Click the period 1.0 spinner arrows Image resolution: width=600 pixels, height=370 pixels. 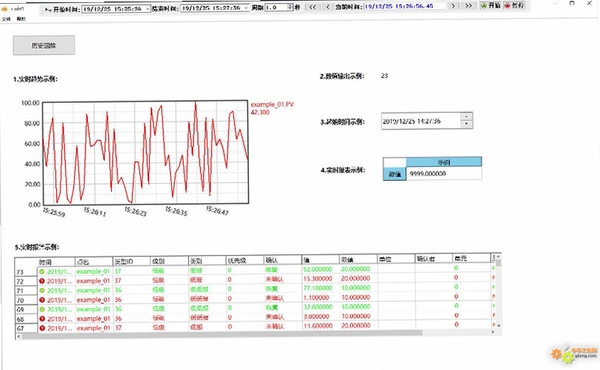(290, 7)
